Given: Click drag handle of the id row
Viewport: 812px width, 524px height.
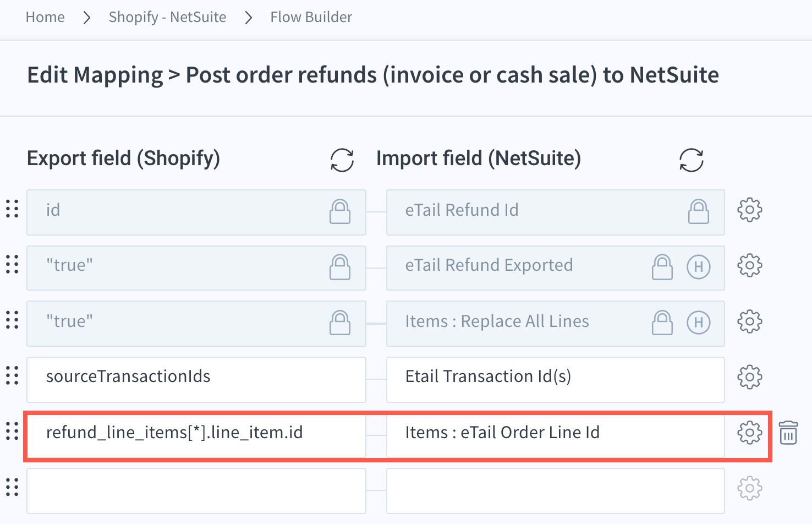Looking at the screenshot, I should 12,209.
